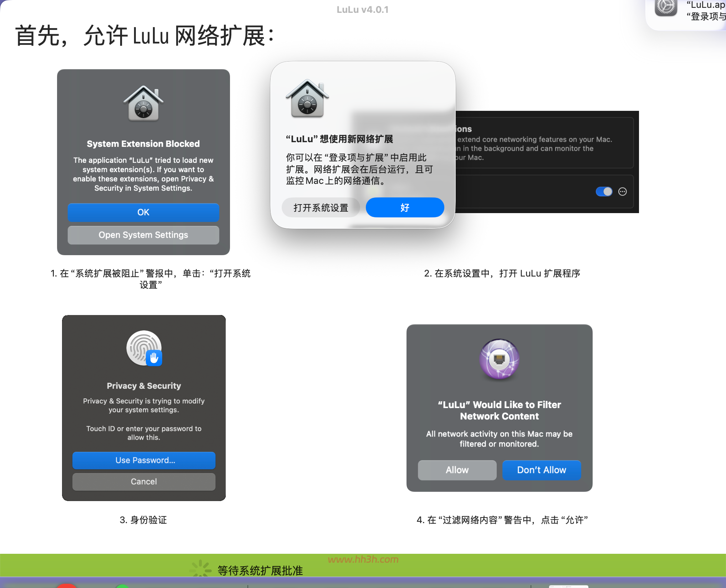
Task: Click Don't Allow in the Filter Network Content illustration
Action: (x=542, y=470)
